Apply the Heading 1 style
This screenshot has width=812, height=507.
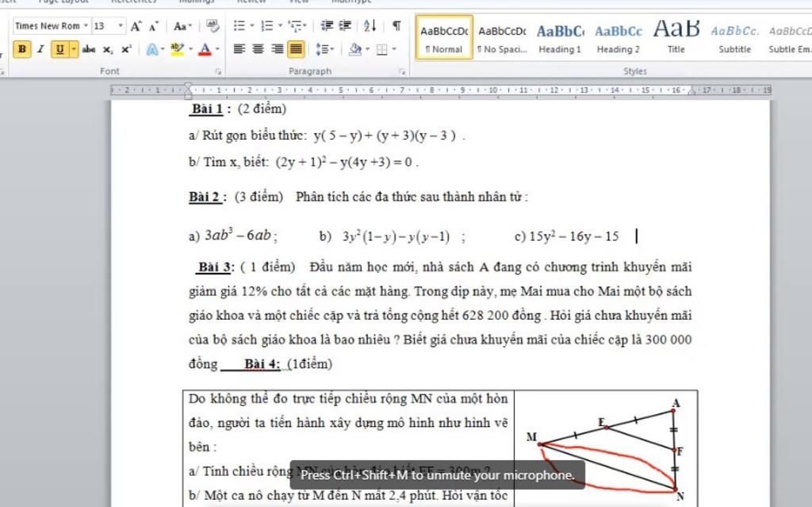(x=560, y=37)
